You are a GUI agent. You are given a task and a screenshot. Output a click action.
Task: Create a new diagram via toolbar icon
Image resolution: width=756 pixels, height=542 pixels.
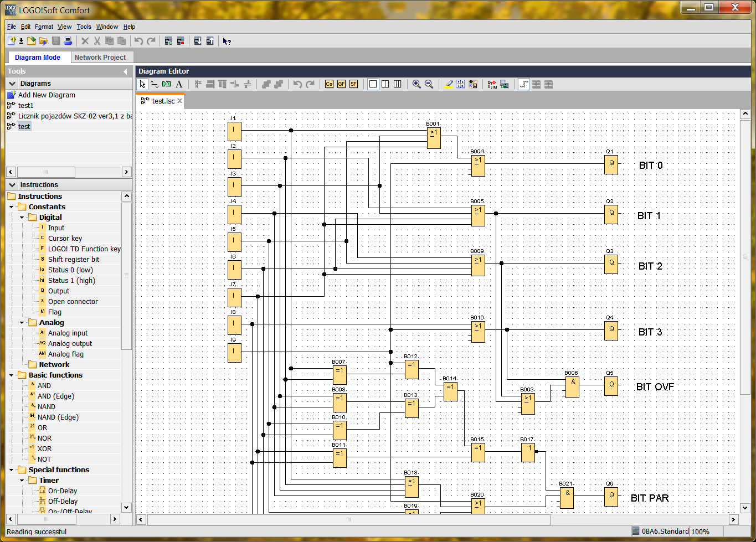12,41
